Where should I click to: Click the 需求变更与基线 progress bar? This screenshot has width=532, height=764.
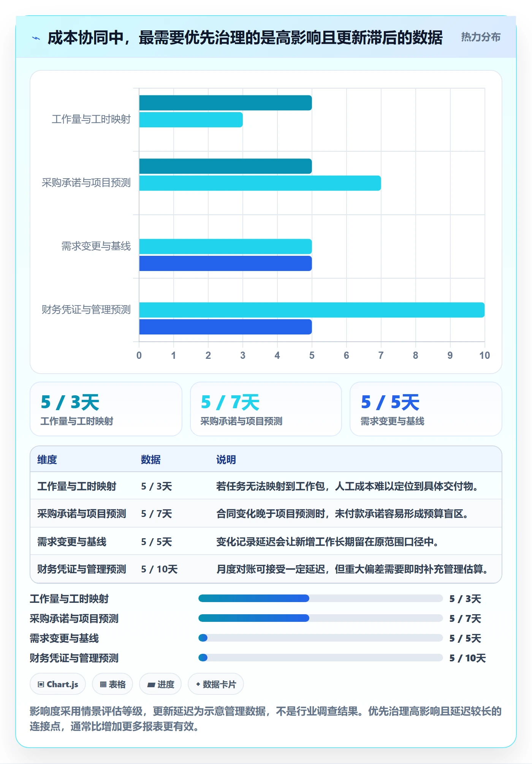point(320,638)
